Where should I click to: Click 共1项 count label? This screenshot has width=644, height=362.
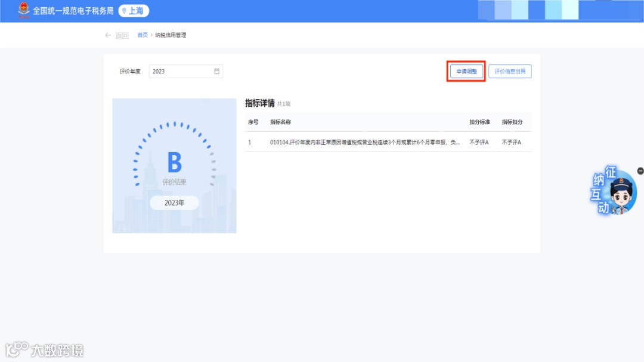click(284, 104)
